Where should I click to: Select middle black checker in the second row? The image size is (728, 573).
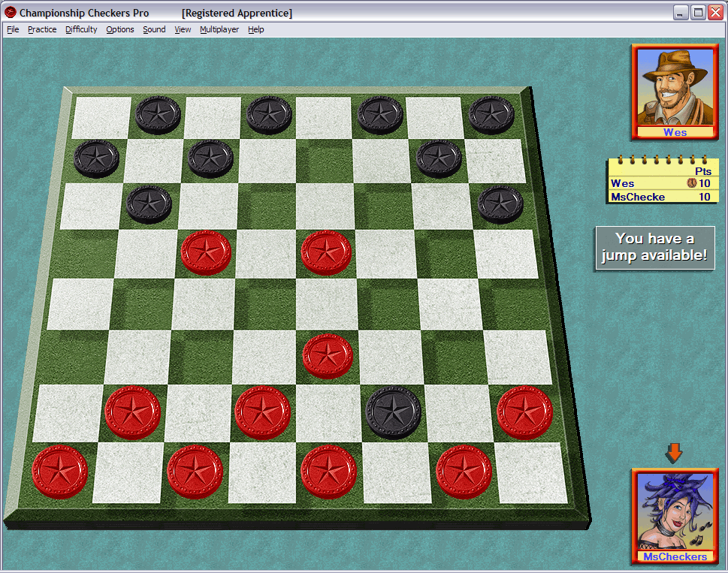211,158
